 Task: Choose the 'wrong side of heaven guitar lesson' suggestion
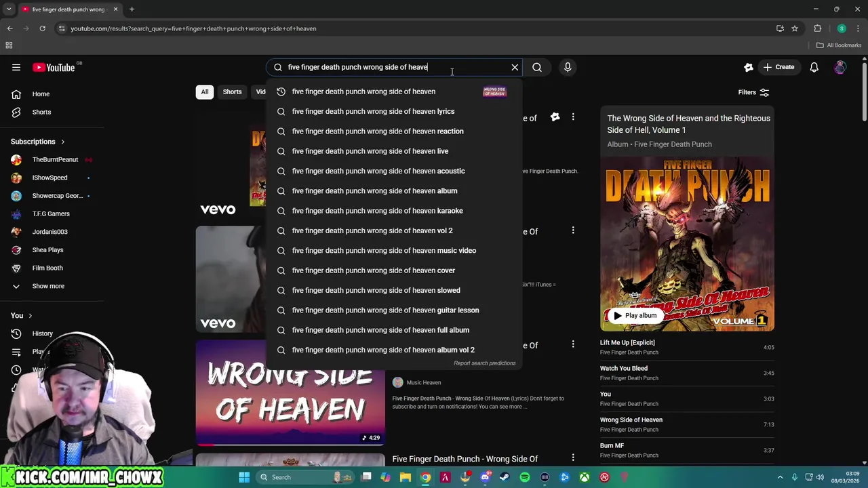pos(394,310)
